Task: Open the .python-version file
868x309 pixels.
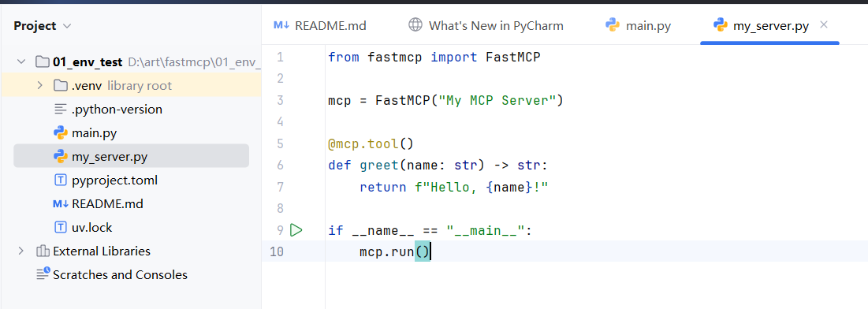Action: click(x=117, y=109)
